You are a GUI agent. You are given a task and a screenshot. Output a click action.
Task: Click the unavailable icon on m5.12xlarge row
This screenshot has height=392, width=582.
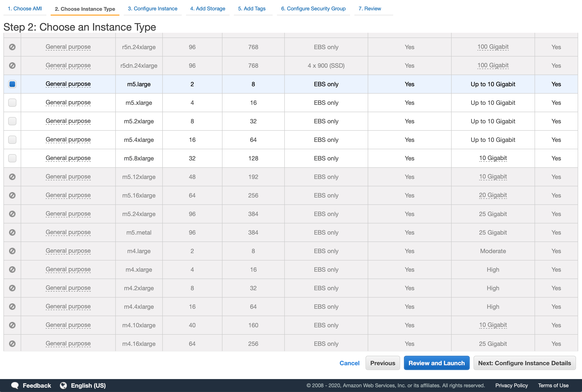point(12,177)
